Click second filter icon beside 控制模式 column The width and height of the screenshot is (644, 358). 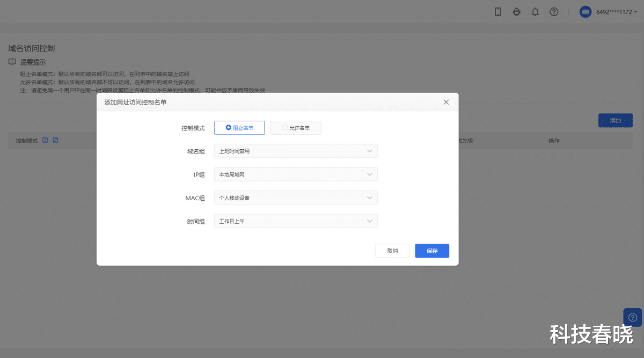[55, 141]
